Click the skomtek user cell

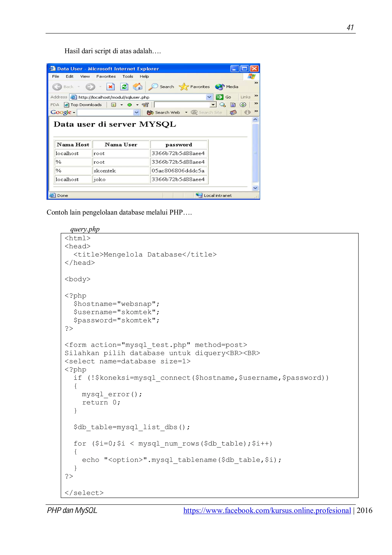[x=121, y=171]
